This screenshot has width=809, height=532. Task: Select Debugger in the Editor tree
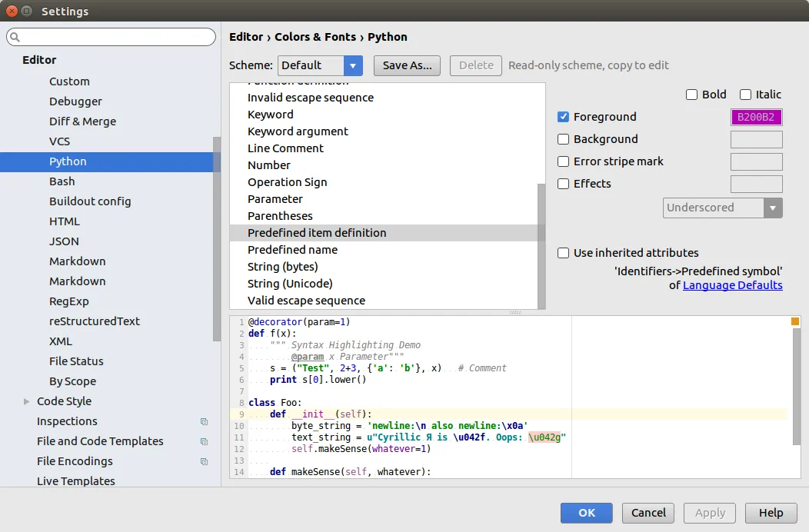tap(75, 101)
